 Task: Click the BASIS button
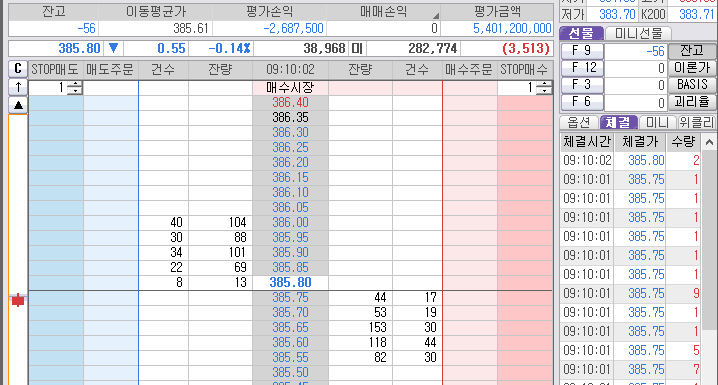pyautogui.click(x=691, y=85)
